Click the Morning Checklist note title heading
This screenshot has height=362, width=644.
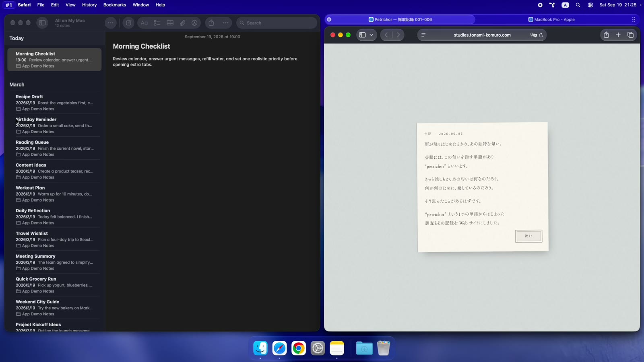141,46
